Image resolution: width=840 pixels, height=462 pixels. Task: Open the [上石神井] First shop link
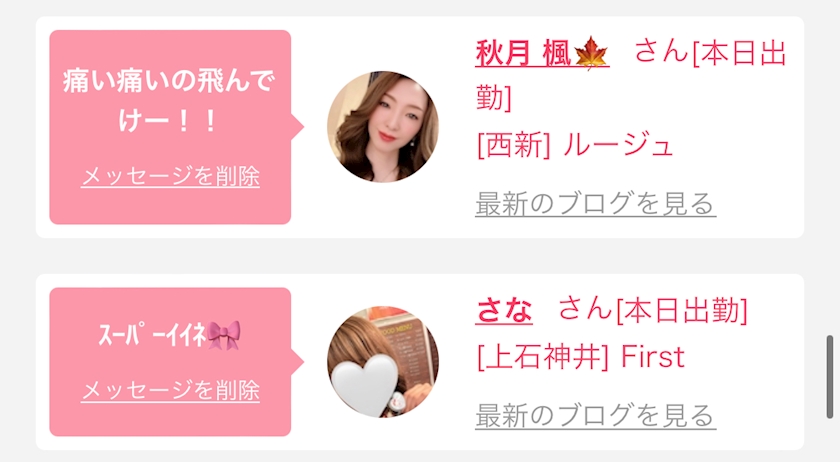581,357
